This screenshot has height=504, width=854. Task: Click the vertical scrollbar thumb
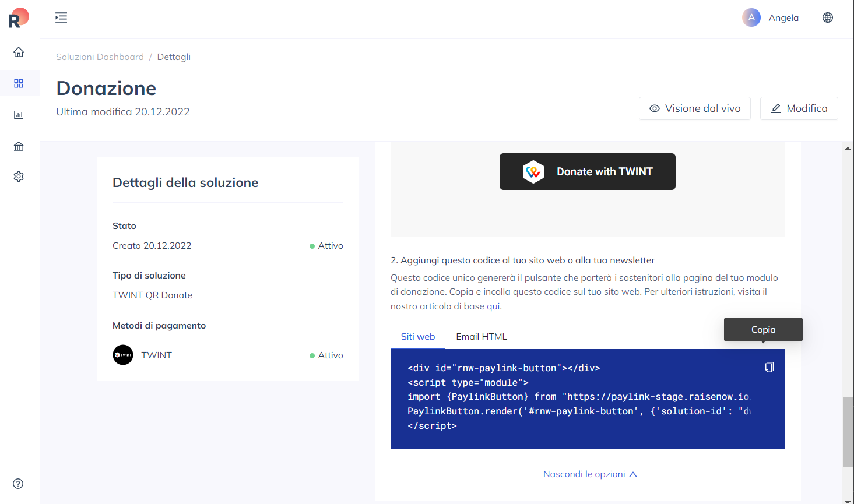848,432
